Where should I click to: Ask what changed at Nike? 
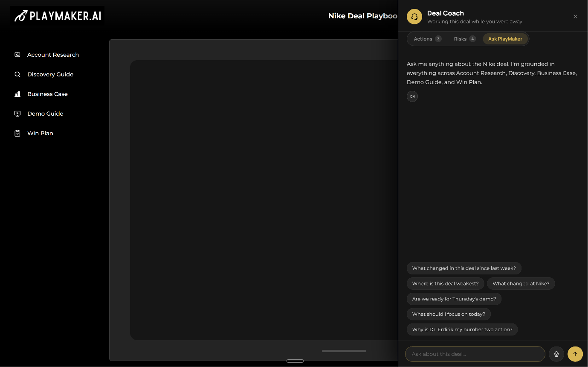(521, 284)
